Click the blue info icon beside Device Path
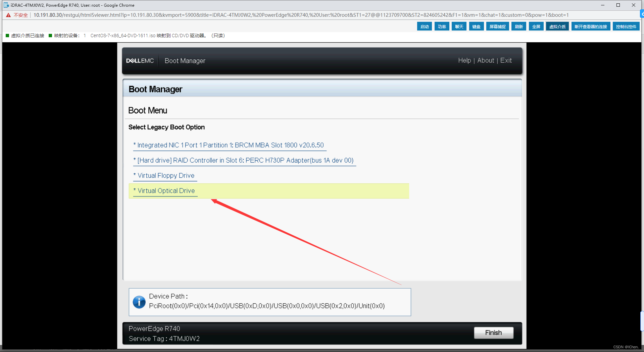 point(139,302)
